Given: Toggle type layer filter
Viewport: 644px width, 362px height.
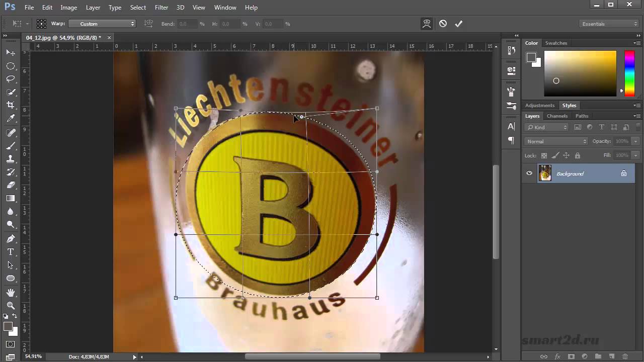Looking at the screenshot, I should click(602, 127).
